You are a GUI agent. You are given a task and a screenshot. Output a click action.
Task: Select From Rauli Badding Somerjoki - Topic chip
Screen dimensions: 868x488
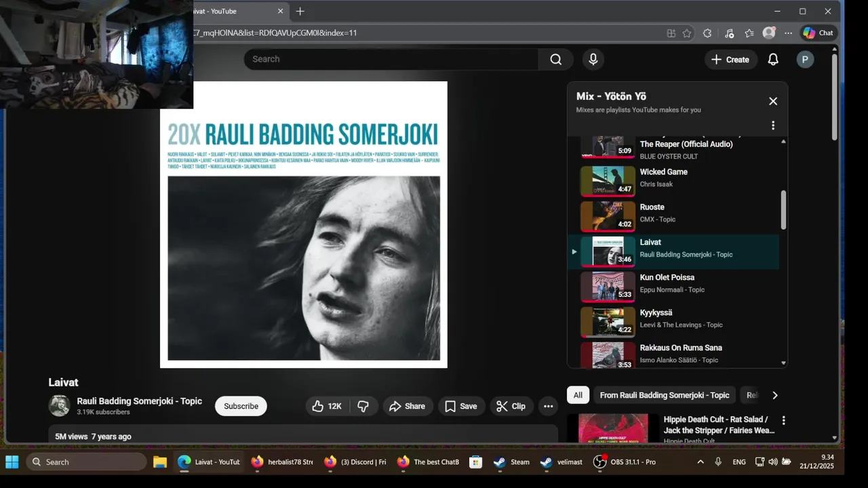(x=665, y=395)
